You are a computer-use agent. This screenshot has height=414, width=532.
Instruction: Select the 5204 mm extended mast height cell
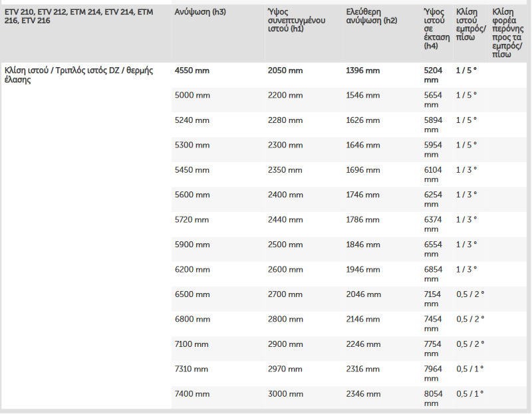pyautogui.click(x=433, y=75)
